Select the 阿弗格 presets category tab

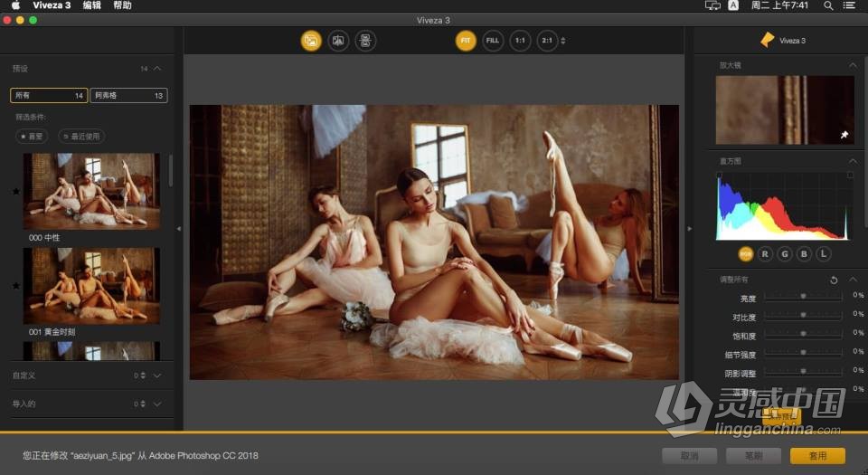128,95
